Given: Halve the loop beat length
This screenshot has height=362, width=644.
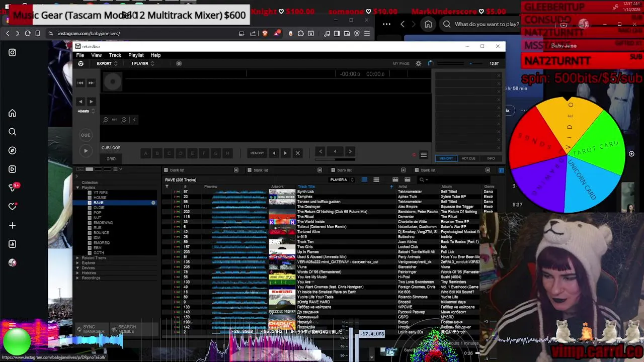Looking at the screenshot, I should 320,151.
